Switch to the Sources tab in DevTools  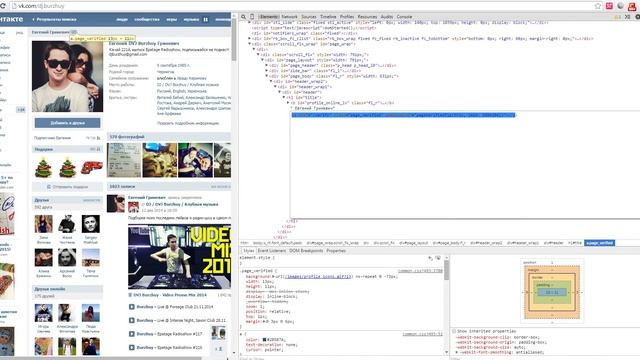(309, 17)
